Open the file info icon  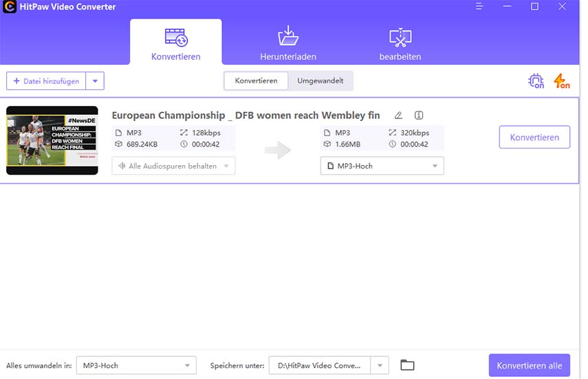click(419, 115)
